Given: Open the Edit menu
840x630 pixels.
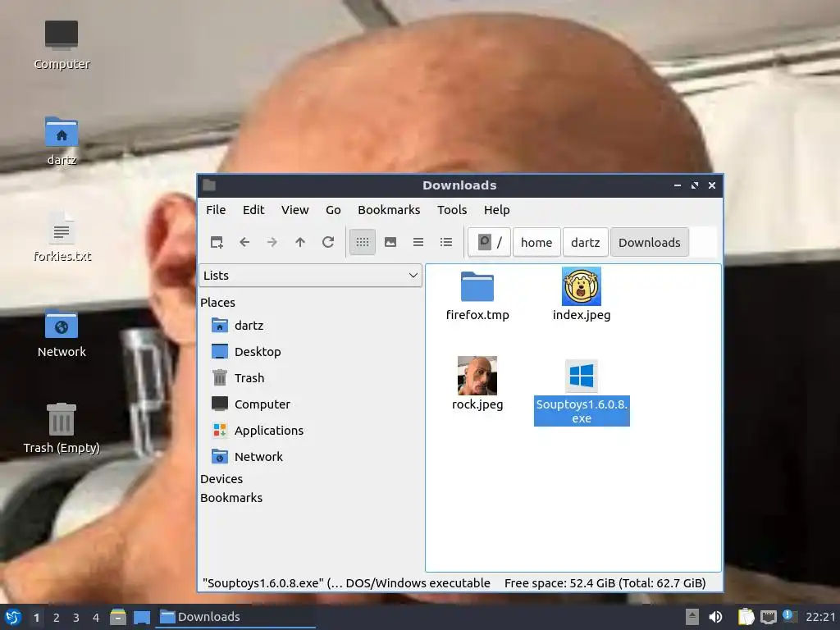Looking at the screenshot, I should pyautogui.click(x=253, y=210).
